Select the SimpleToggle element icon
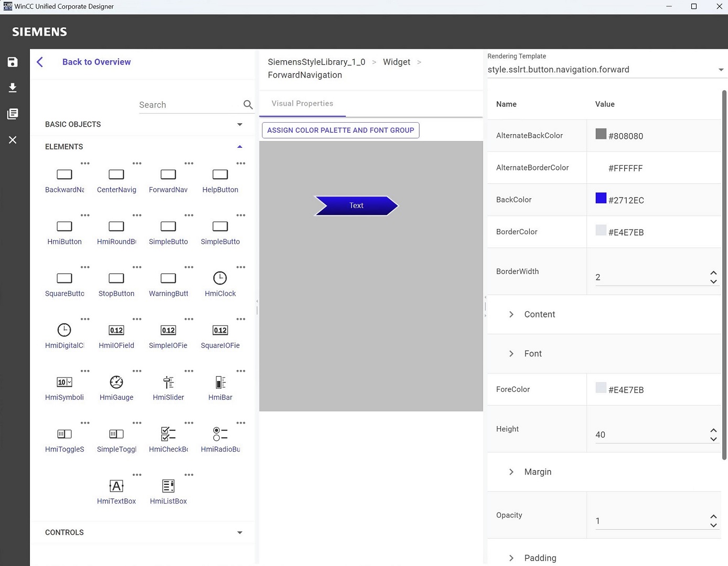The height and width of the screenshot is (566, 728). coord(116,434)
